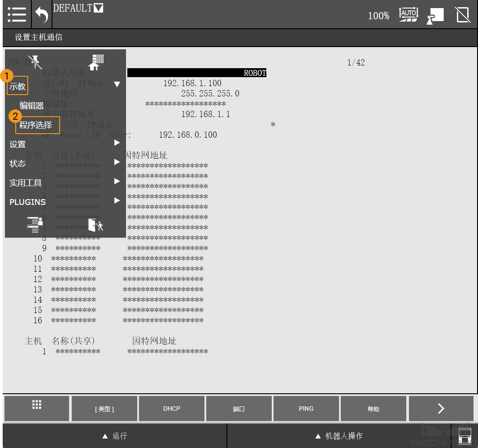Click the robot status icon
The width and height of the screenshot is (478, 448).
click(435, 15)
